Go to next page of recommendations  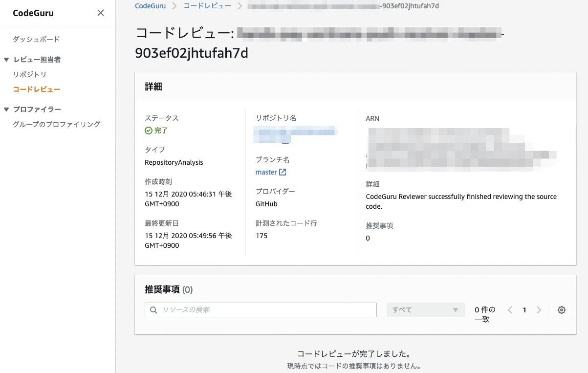click(539, 310)
